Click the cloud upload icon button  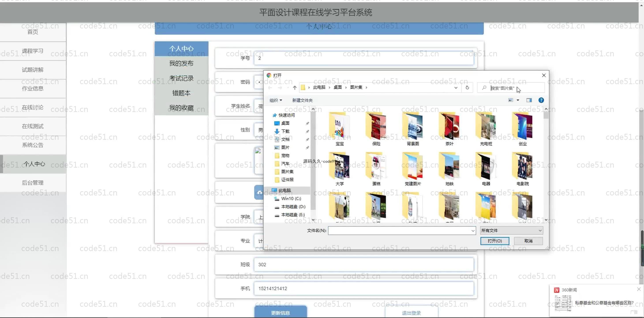pos(259,192)
